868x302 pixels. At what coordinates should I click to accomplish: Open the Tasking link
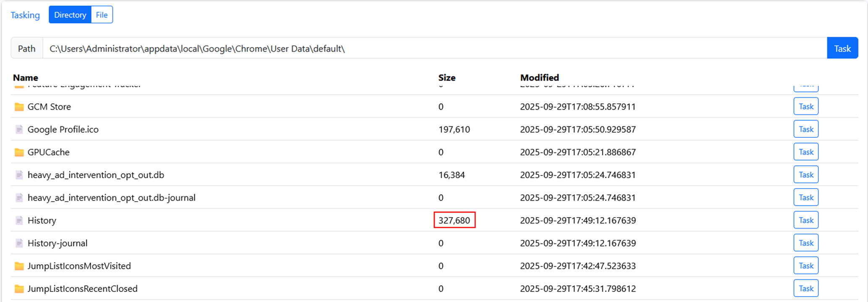[25, 15]
